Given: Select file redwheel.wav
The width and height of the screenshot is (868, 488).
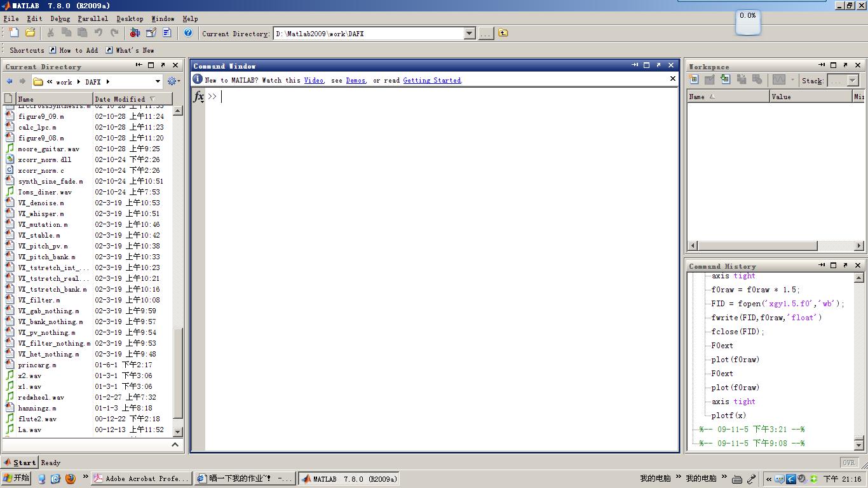Looking at the screenshot, I should tap(41, 397).
